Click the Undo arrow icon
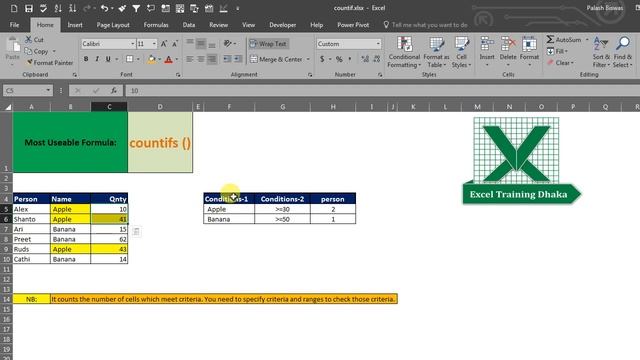Image resolution: width=640 pixels, height=360 pixels. tap(104, 8)
